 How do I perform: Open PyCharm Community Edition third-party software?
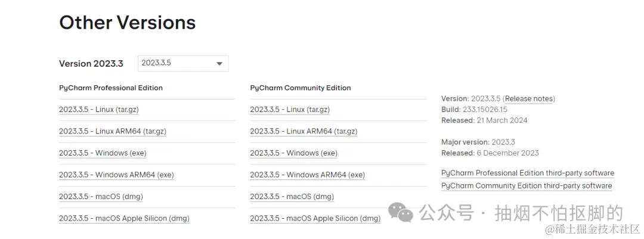pyautogui.click(x=527, y=185)
